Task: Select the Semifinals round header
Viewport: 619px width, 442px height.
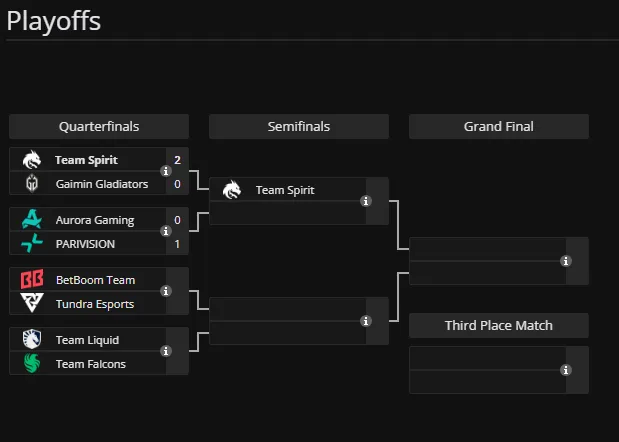Action: click(x=299, y=127)
